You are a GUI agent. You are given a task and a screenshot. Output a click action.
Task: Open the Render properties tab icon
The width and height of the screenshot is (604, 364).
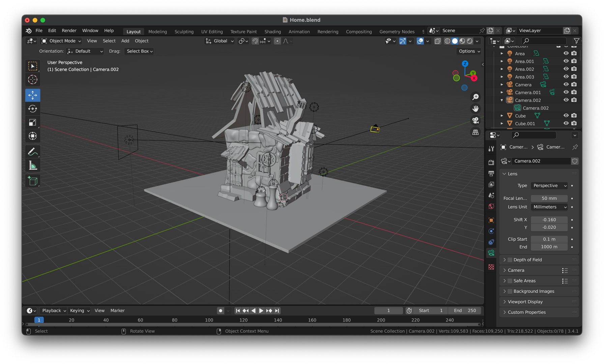[491, 162]
